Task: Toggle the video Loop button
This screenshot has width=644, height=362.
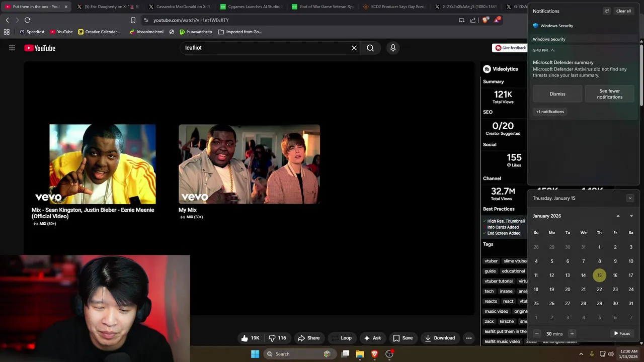Action: [x=341, y=338]
